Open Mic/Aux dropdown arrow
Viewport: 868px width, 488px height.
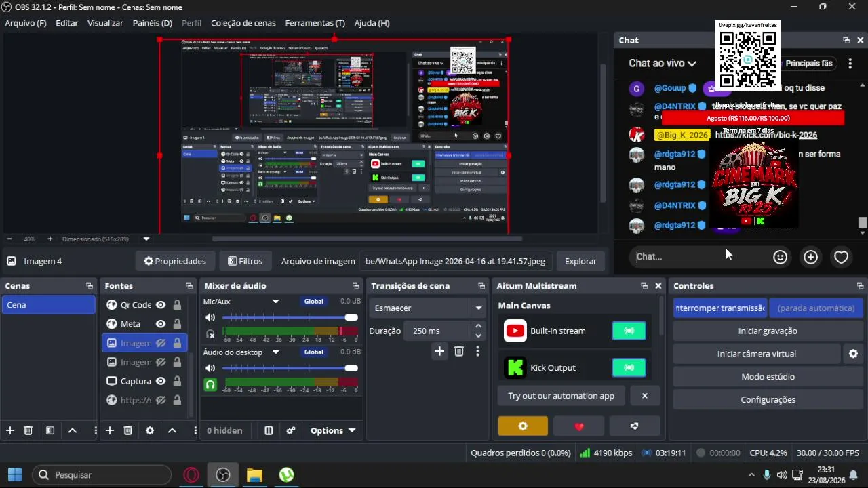(276, 302)
